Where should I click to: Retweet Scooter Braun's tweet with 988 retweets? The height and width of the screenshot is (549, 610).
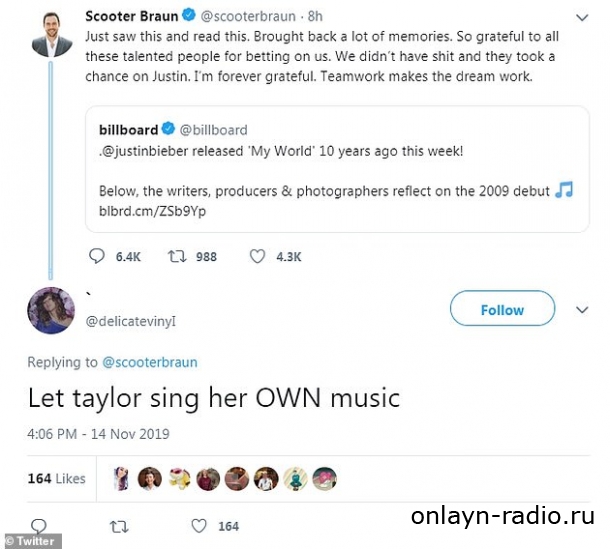point(176,256)
